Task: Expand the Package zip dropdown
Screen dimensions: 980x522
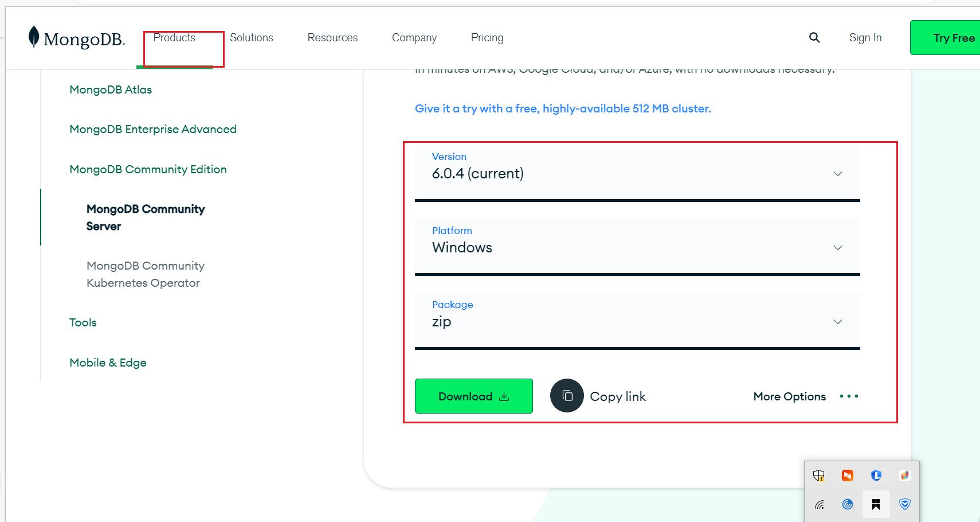Action: click(x=637, y=321)
